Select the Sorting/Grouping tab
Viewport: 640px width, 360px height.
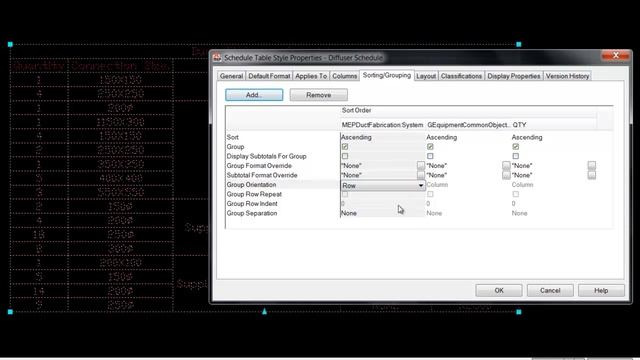point(387,75)
